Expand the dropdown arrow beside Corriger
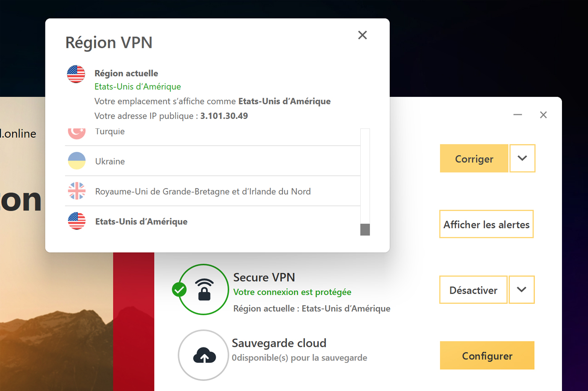This screenshot has width=588, height=391. [522, 158]
